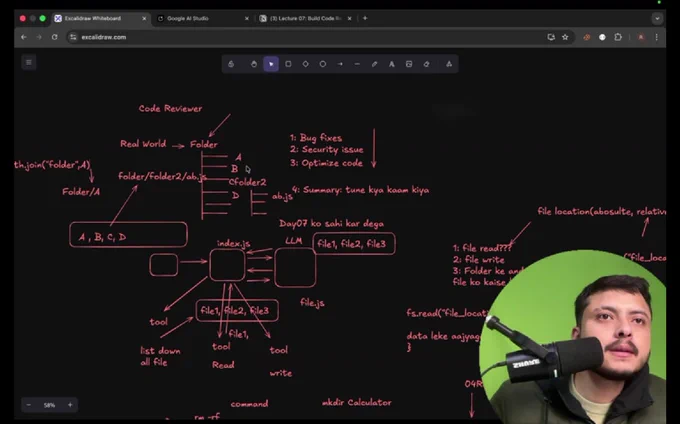
Task: Select the 'Real World' text
Action: click(143, 144)
